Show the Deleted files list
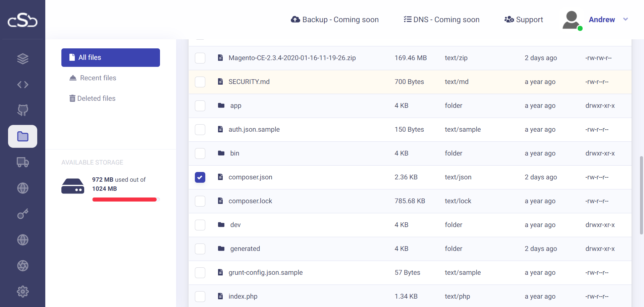The image size is (644, 307). pos(96,98)
